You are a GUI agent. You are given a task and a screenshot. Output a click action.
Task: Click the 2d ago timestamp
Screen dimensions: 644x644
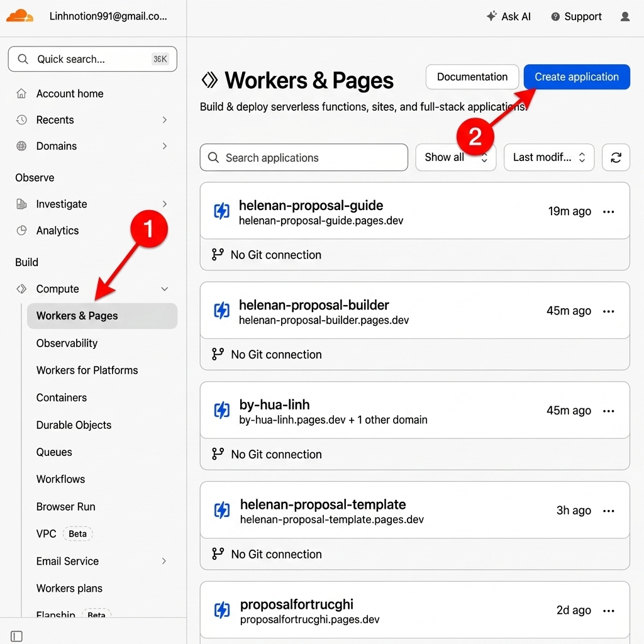[x=574, y=610]
